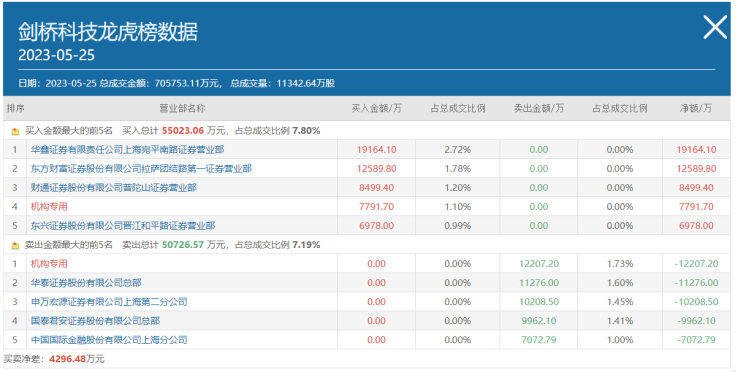
Task: Select the buy amount 7791.70 cell
Action: coord(376,207)
